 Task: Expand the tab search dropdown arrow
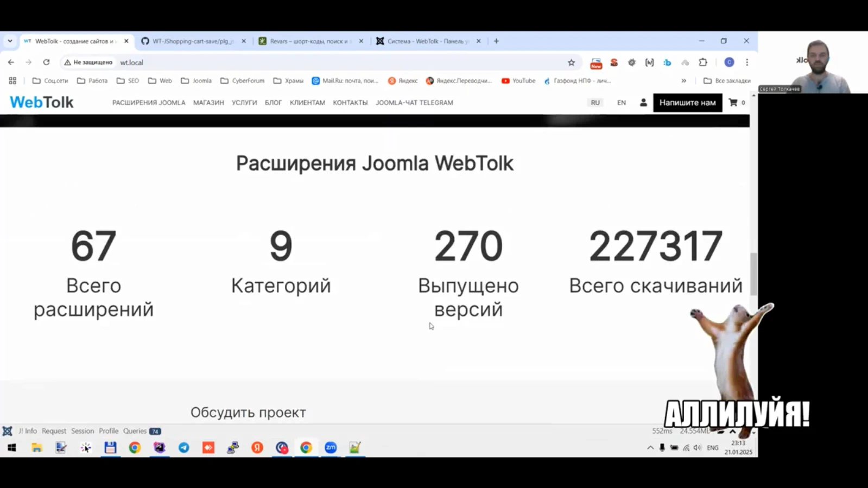(x=10, y=41)
